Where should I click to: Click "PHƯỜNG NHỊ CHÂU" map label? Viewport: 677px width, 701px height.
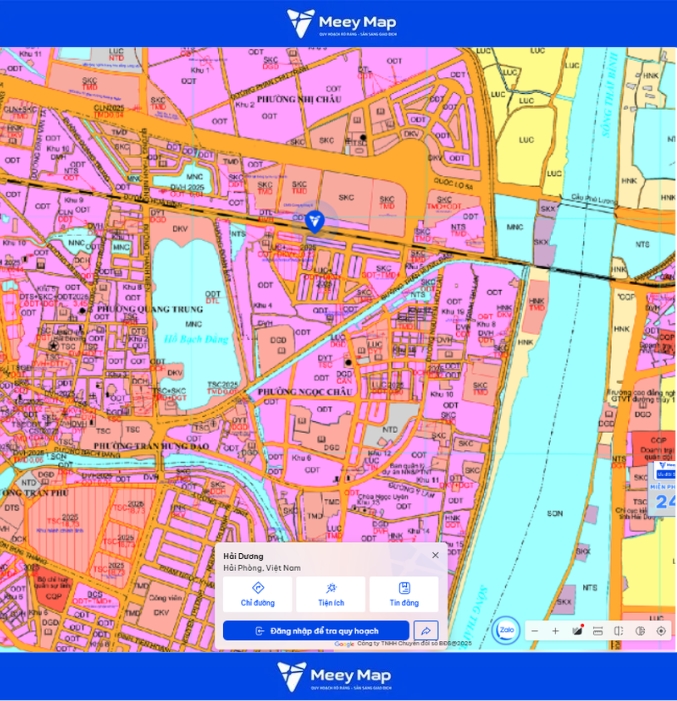pyautogui.click(x=299, y=99)
